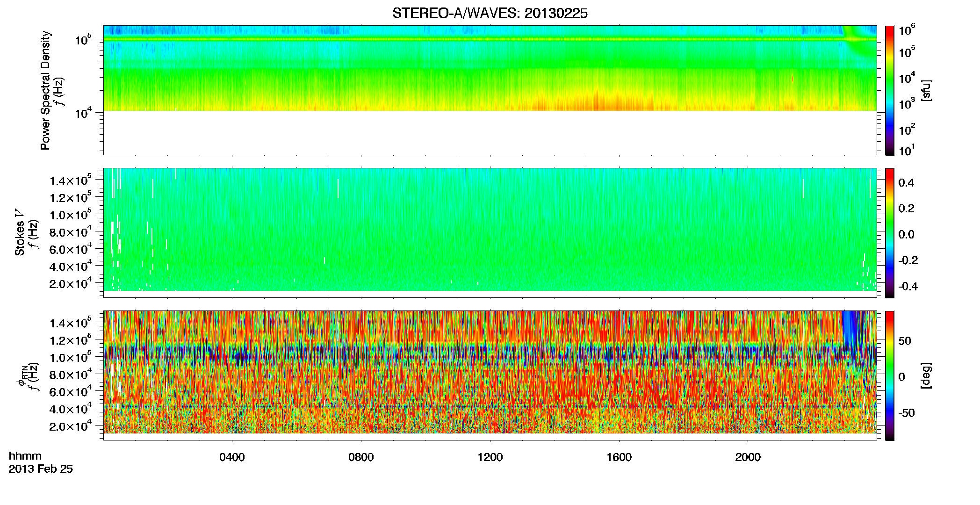Click the 2000 time tick label

click(748, 457)
